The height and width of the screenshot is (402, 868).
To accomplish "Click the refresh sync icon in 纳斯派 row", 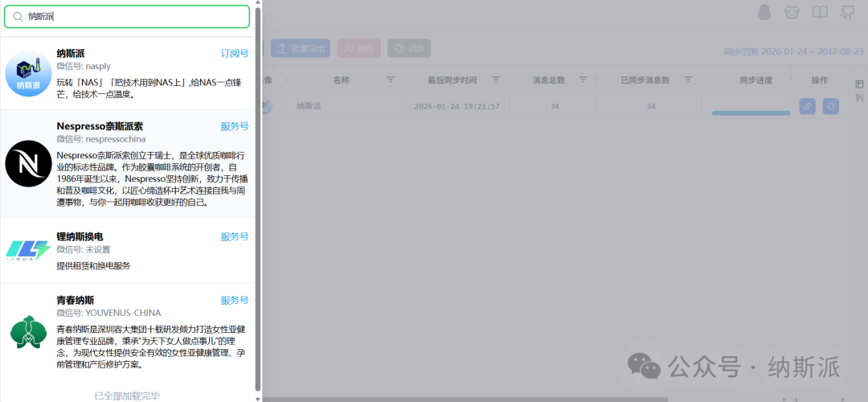I will coord(830,106).
